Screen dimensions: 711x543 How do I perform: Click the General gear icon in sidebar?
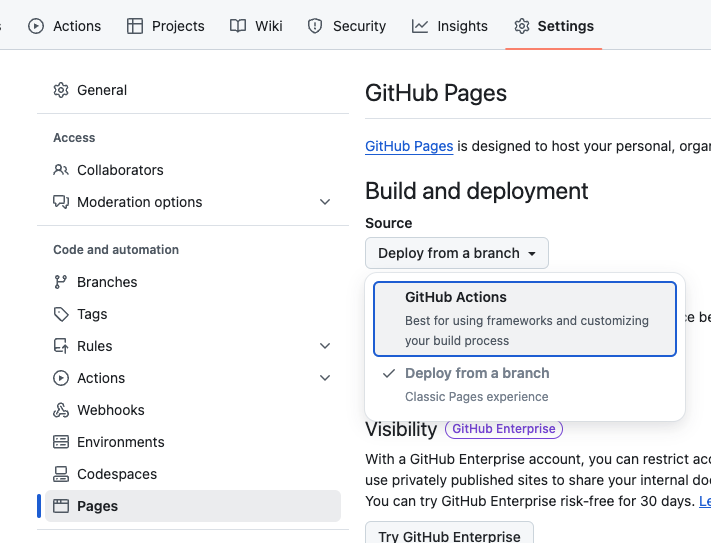(x=61, y=90)
